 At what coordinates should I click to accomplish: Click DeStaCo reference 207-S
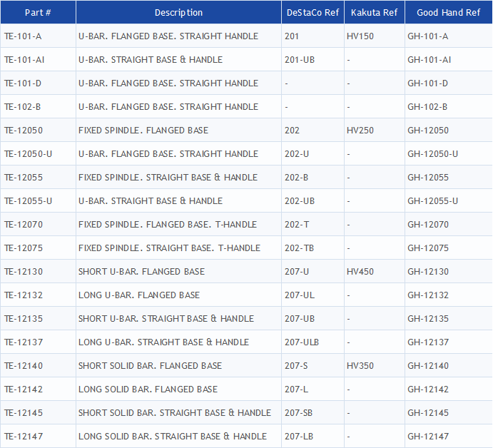[296, 365]
